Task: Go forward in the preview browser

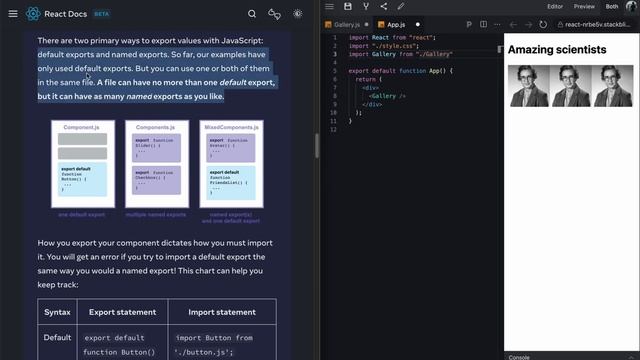Action: pyautogui.click(x=528, y=24)
